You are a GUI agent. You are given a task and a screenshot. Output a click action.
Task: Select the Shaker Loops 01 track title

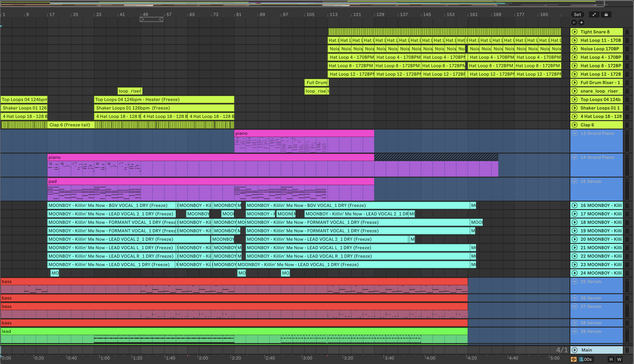pyautogui.click(x=600, y=108)
